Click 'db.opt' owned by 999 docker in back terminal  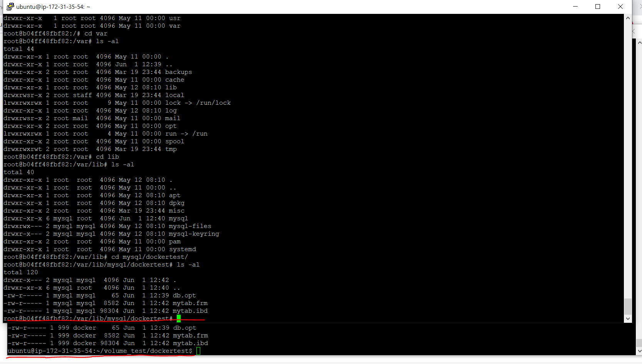(x=184, y=328)
